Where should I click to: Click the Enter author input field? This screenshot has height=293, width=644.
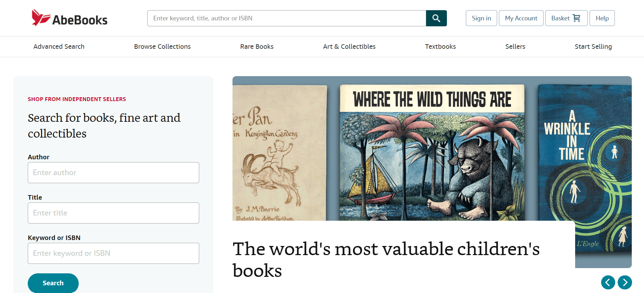coord(113,172)
